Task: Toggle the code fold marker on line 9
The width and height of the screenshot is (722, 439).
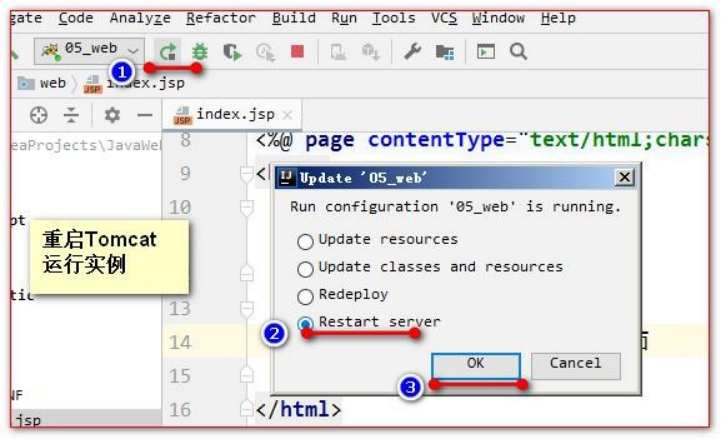Action: click(247, 173)
